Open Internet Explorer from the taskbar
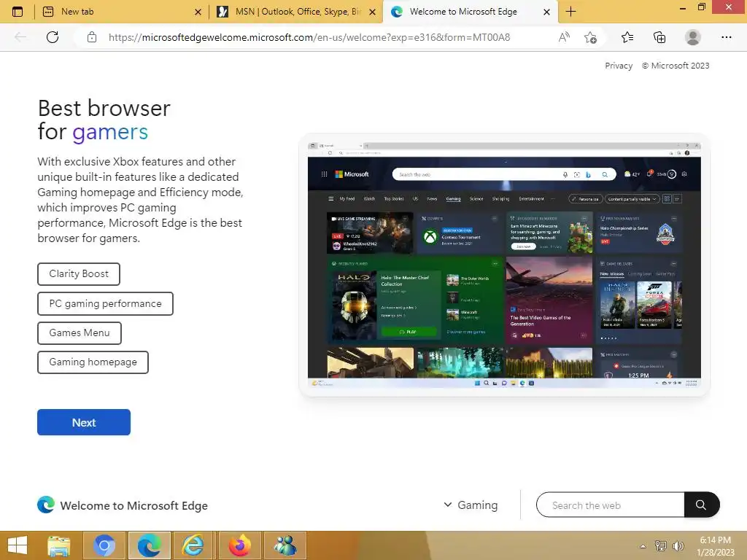 pos(193,545)
